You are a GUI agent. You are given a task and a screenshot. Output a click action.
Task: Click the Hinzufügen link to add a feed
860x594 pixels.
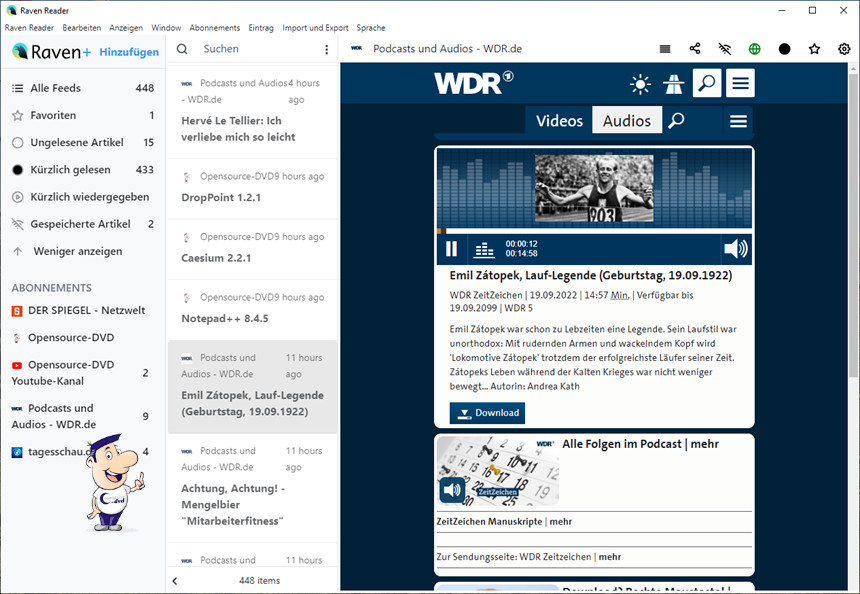pyautogui.click(x=129, y=52)
